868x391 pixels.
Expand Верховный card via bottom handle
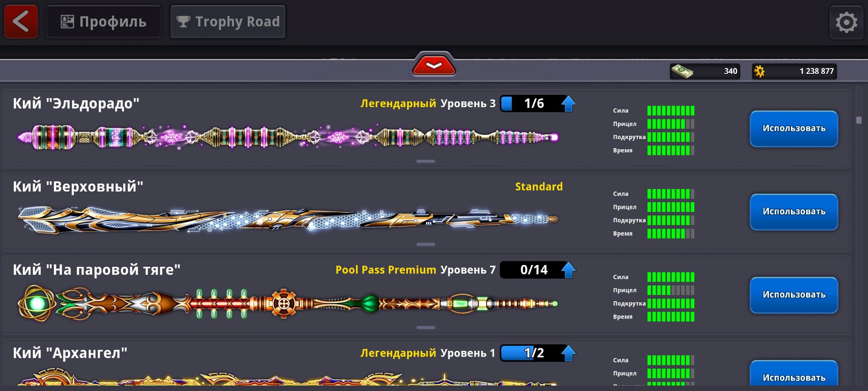(426, 244)
